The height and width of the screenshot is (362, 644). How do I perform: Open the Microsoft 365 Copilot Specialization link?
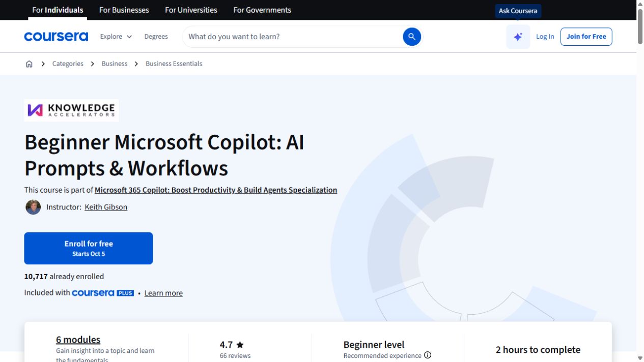216,190
